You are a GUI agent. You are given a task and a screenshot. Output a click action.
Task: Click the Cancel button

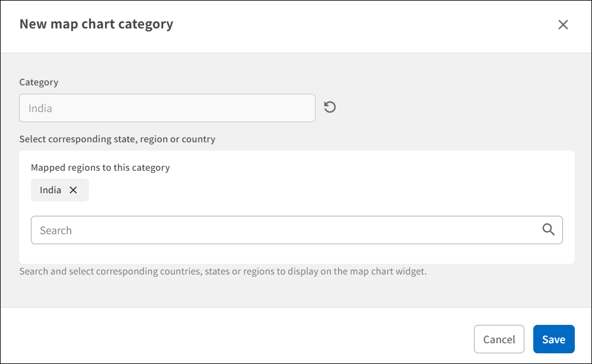(499, 340)
